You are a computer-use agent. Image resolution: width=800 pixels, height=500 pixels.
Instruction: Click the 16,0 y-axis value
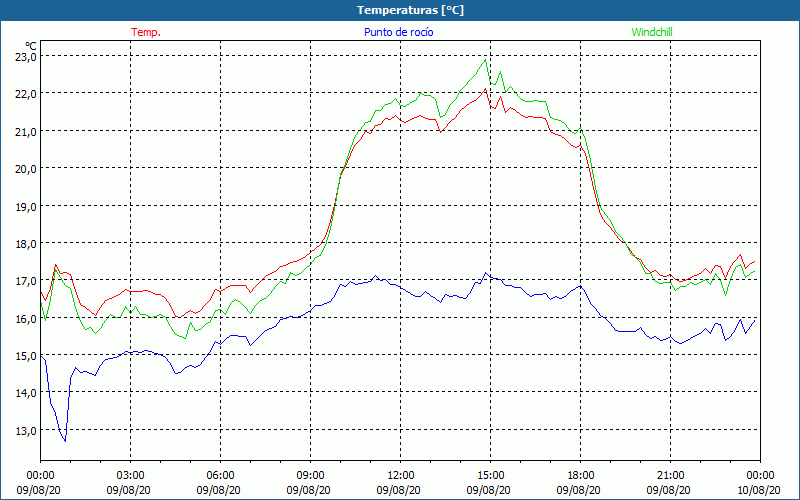(x=26, y=318)
